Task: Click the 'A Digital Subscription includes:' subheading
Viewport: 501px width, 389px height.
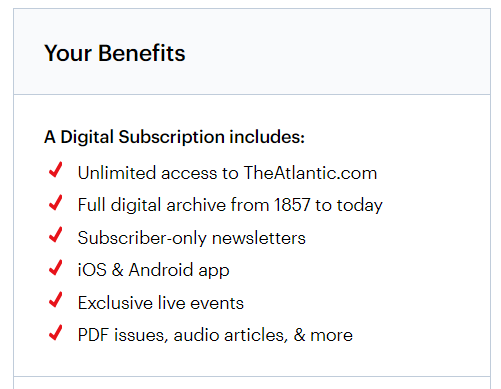Action: 174,137
